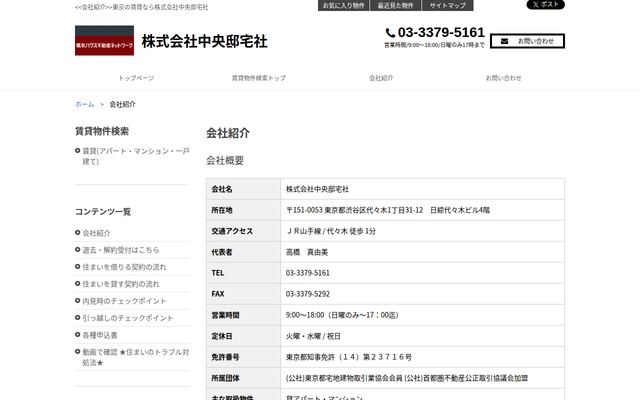Open 住まいを借りる契約の流れ sidebar link
This screenshot has width=640, height=400.
124,267
